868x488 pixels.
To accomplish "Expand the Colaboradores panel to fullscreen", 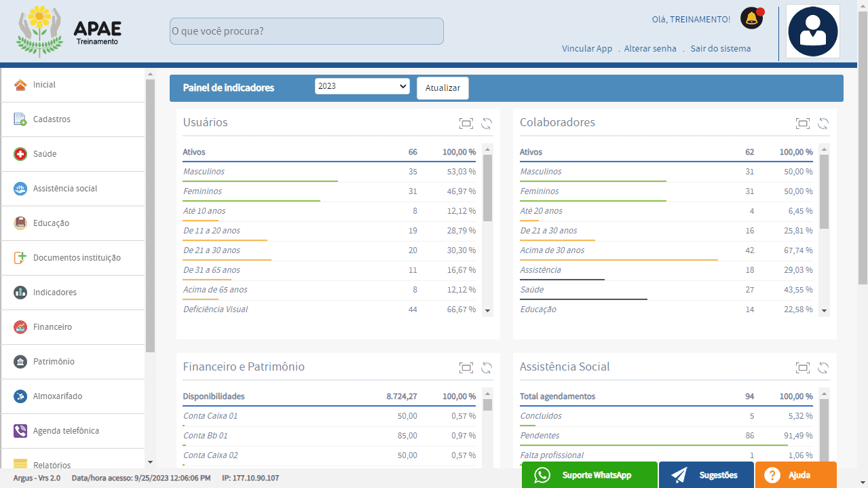I will point(802,124).
